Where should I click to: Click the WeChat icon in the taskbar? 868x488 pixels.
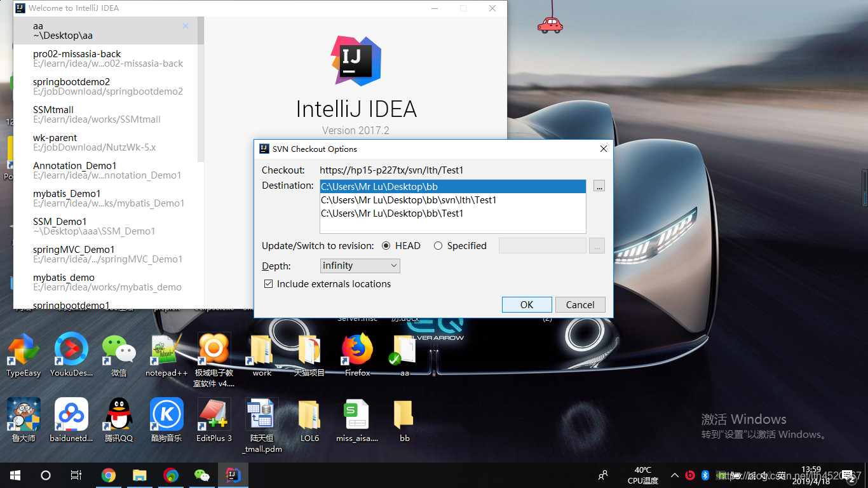(x=201, y=475)
